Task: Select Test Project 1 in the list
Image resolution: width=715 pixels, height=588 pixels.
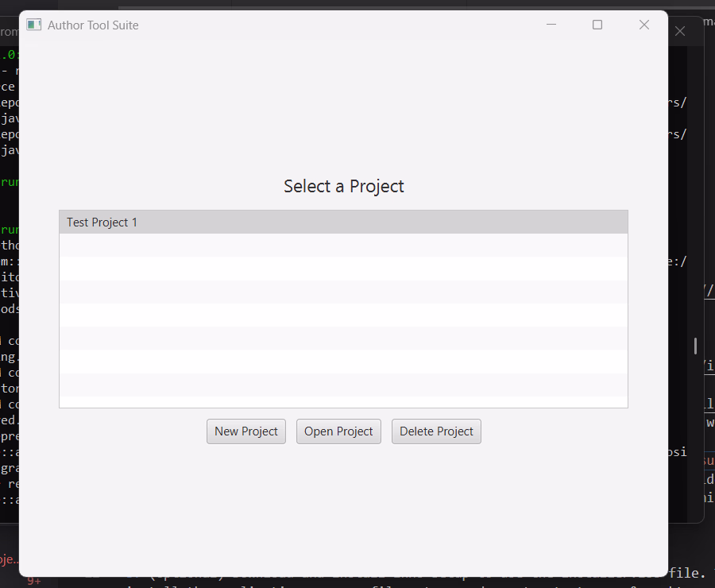Action: point(343,222)
